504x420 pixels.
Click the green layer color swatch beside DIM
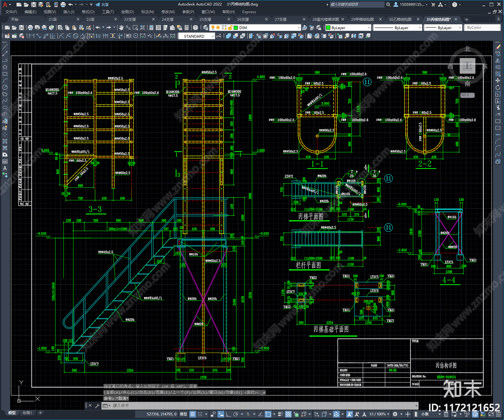(x=236, y=28)
